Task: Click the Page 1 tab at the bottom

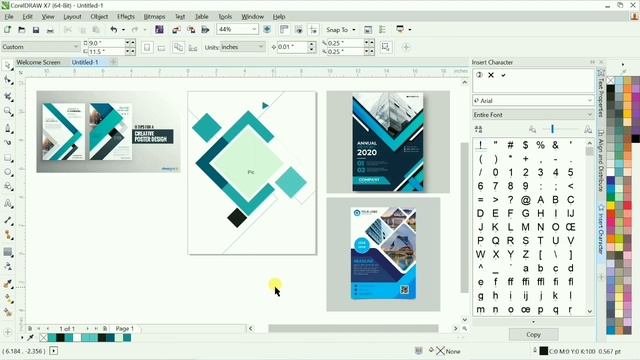Action: pyautogui.click(x=124, y=329)
